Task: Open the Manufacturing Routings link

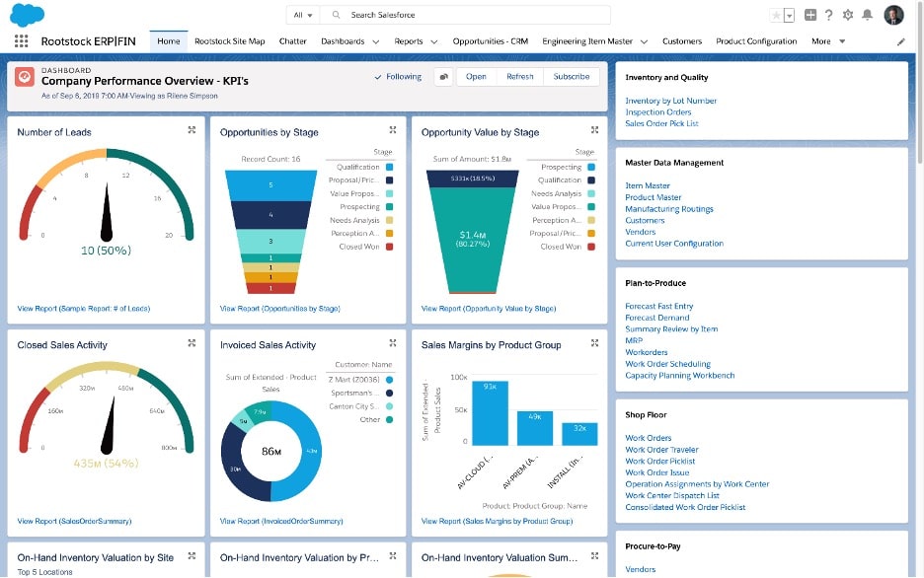Action: [669, 209]
